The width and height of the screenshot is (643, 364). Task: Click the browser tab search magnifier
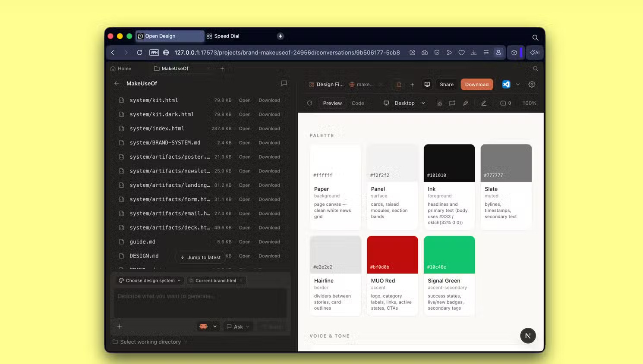click(x=535, y=38)
